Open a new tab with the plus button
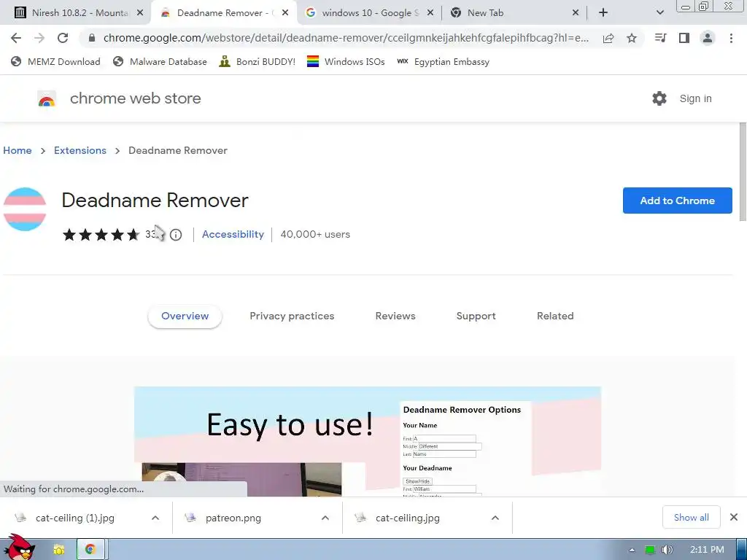This screenshot has height=560, width=747. tap(603, 13)
